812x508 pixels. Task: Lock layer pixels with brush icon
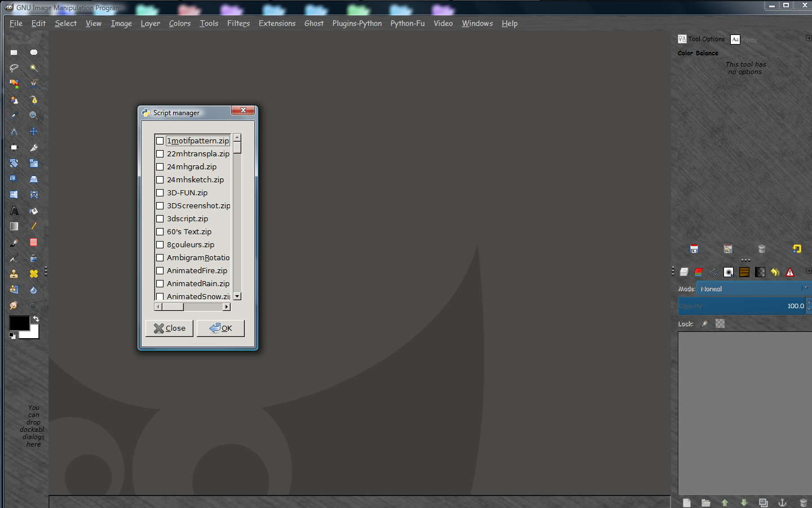[x=704, y=324]
